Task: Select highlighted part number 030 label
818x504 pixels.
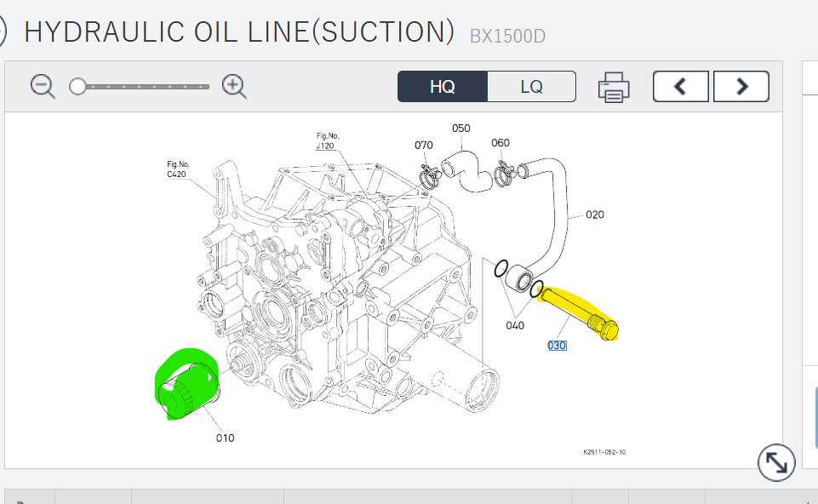Action: [557, 345]
